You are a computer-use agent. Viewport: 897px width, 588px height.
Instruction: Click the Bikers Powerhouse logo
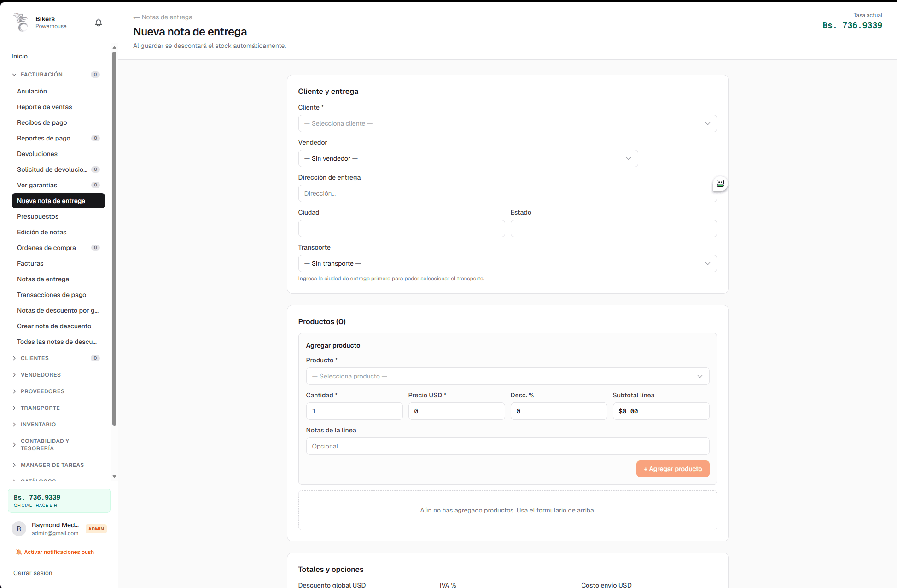click(21, 22)
